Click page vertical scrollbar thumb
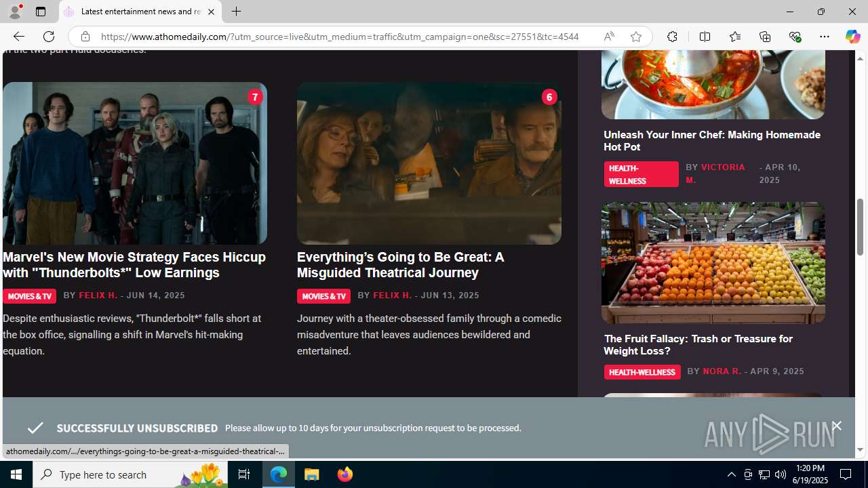This screenshot has height=488, width=868. (x=860, y=227)
